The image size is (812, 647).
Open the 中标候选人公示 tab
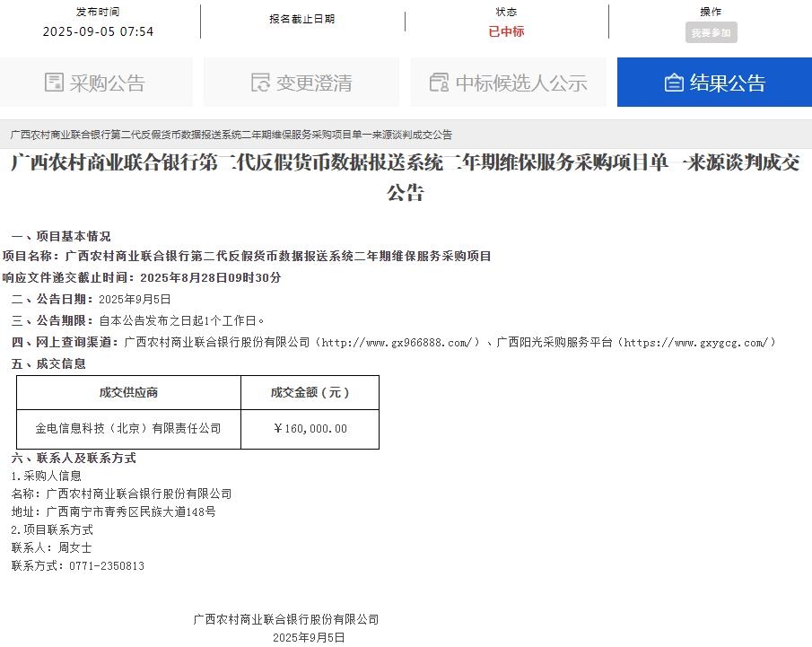tap(508, 83)
